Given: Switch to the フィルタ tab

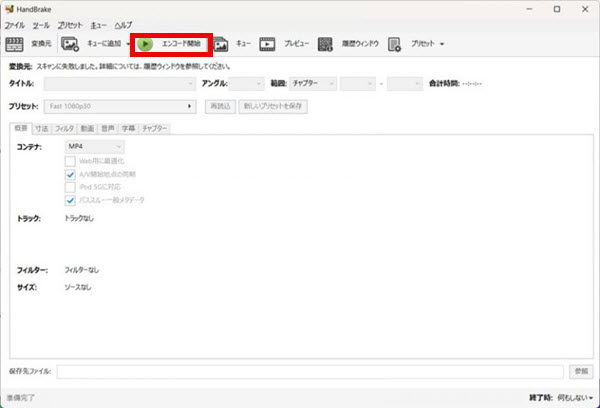Looking at the screenshot, I should (64, 129).
